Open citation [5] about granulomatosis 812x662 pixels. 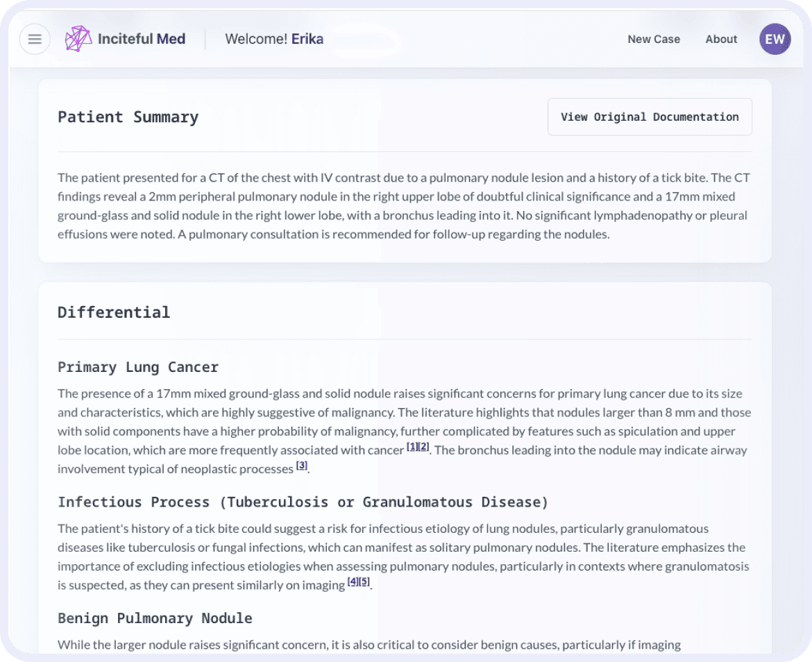(364, 581)
